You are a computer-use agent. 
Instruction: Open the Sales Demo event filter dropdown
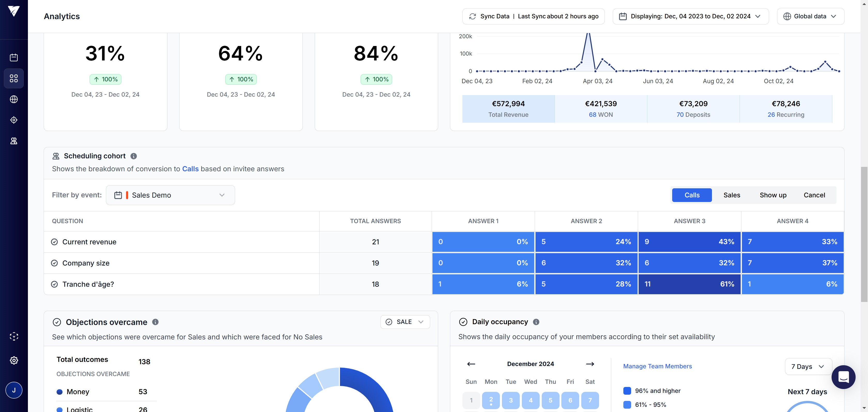(170, 195)
